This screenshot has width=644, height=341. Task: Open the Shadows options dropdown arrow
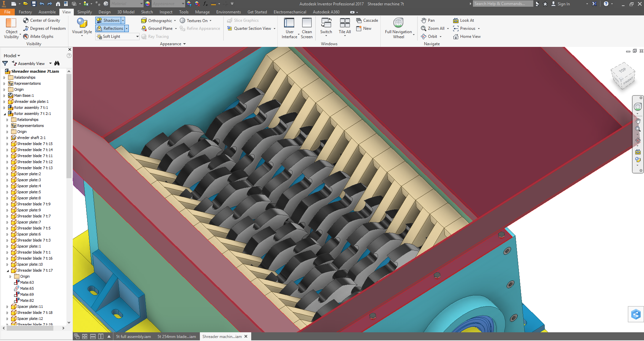(123, 20)
